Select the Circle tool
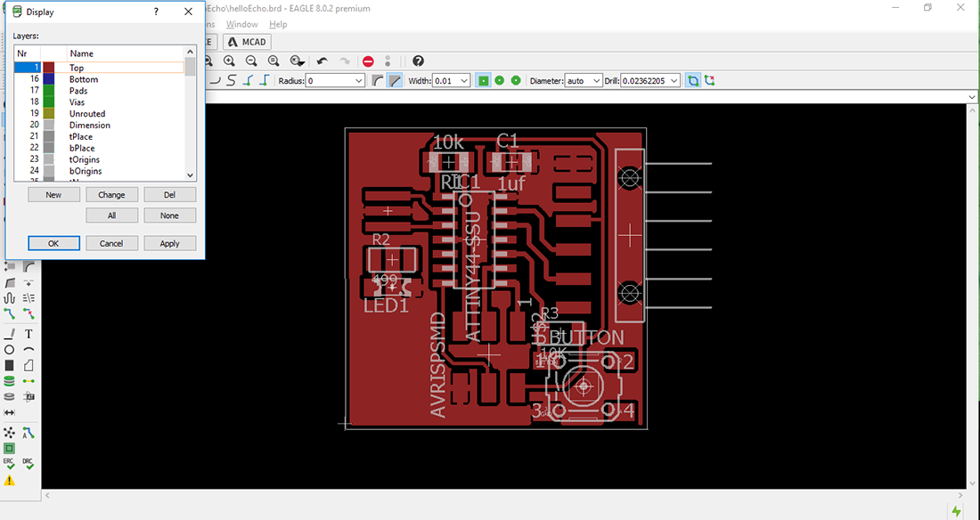This screenshot has width=980, height=520. (x=10, y=349)
